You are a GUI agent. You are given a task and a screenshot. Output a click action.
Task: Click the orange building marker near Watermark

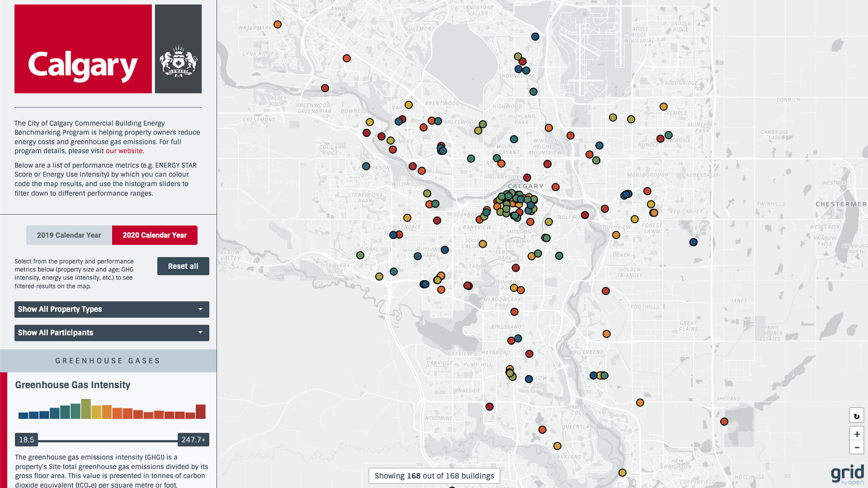[x=278, y=24]
